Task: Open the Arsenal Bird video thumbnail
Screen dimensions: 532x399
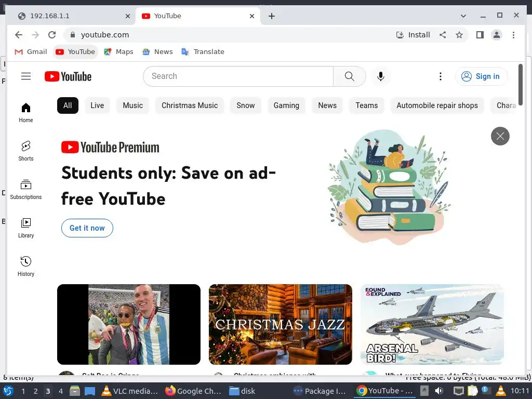Action: [432, 324]
